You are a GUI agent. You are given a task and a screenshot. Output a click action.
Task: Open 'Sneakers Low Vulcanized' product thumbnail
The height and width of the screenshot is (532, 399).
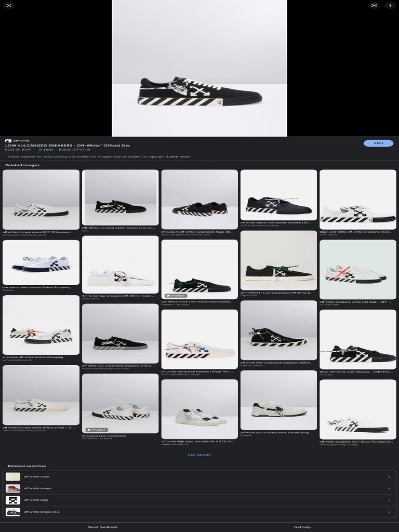coord(120,403)
